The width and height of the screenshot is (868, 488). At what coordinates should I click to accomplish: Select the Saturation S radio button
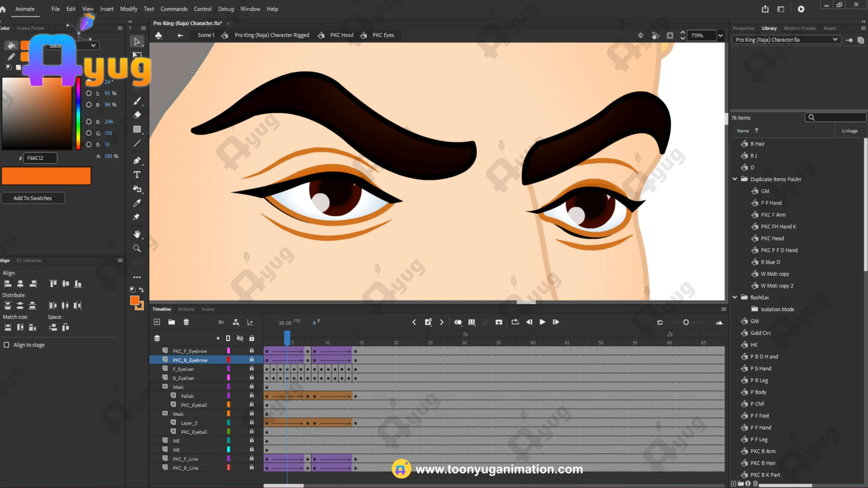pos(89,93)
